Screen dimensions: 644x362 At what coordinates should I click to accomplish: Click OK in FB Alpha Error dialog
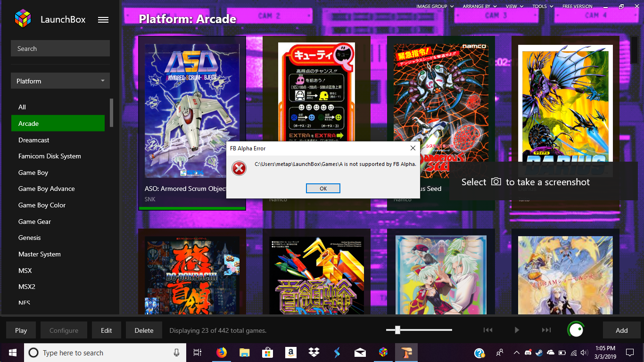coord(323,188)
